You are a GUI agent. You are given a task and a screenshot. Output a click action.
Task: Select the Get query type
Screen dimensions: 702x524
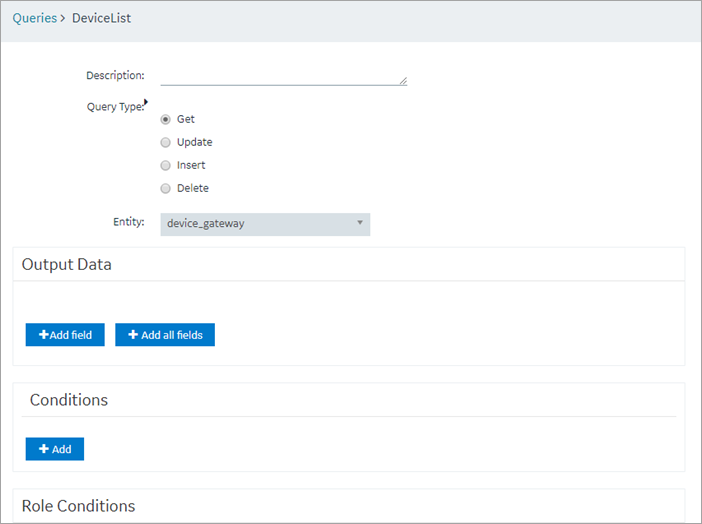pyautogui.click(x=166, y=120)
